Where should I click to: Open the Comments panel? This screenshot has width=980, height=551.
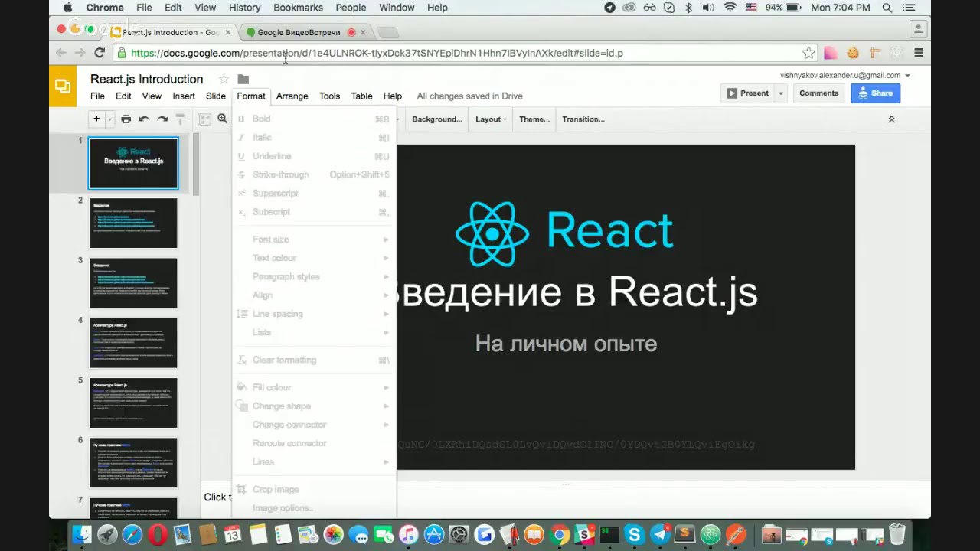[818, 93]
